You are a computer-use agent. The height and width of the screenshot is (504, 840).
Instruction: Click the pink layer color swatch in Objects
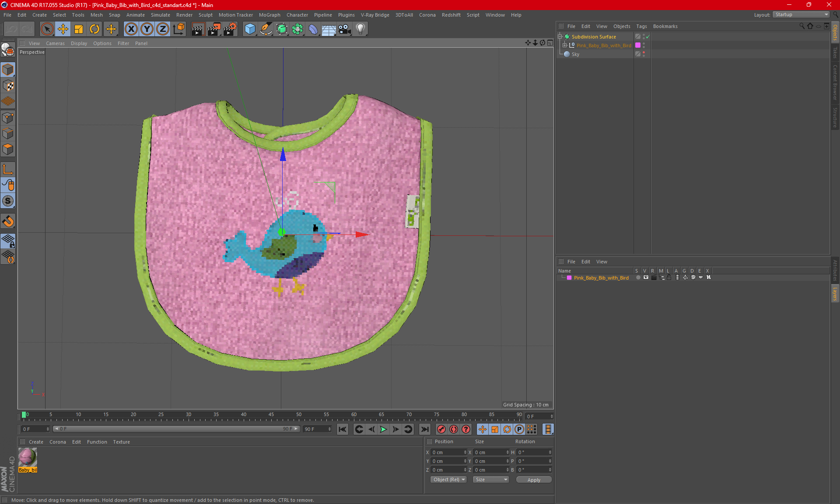click(638, 45)
